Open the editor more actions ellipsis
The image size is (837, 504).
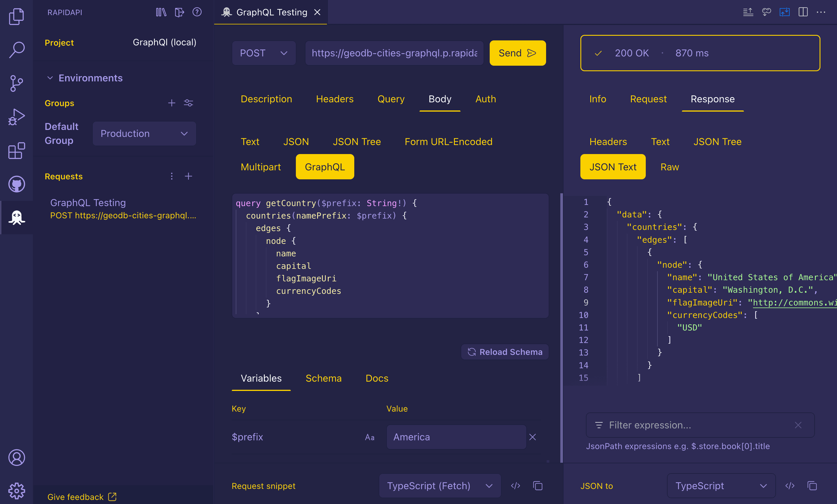821,12
